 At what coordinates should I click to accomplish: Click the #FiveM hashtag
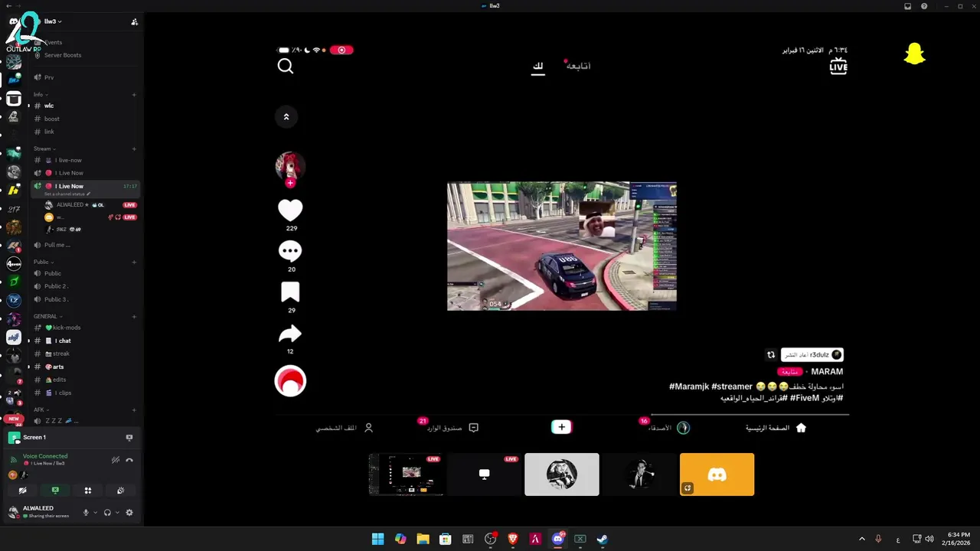[805, 399]
